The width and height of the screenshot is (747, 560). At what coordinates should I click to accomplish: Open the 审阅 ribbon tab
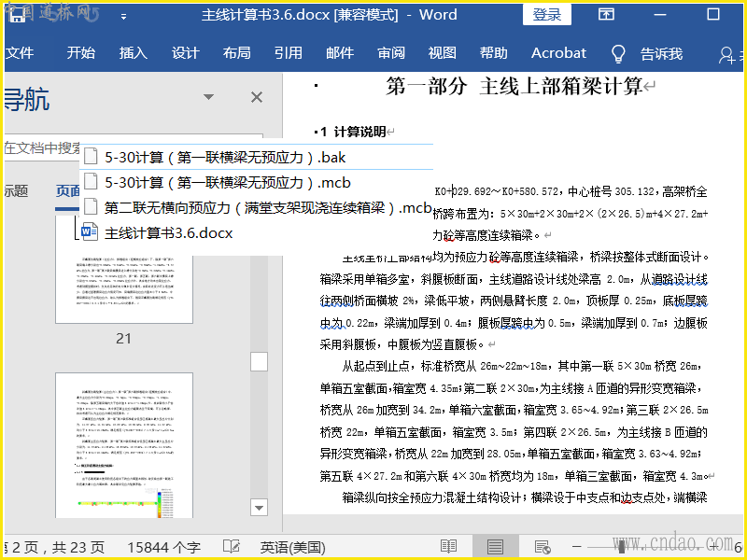391,53
